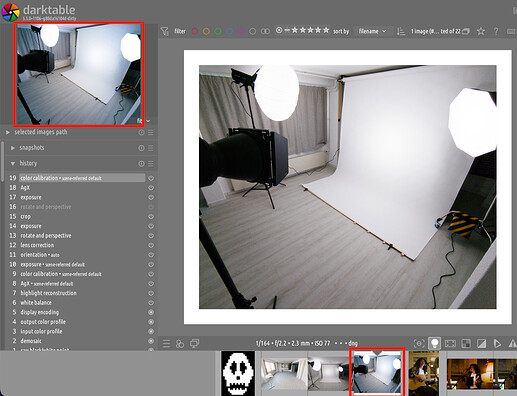Toggle power icon for history item 19
Image resolution: width=517 pixels, height=396 pixels.
click(151, 178)
